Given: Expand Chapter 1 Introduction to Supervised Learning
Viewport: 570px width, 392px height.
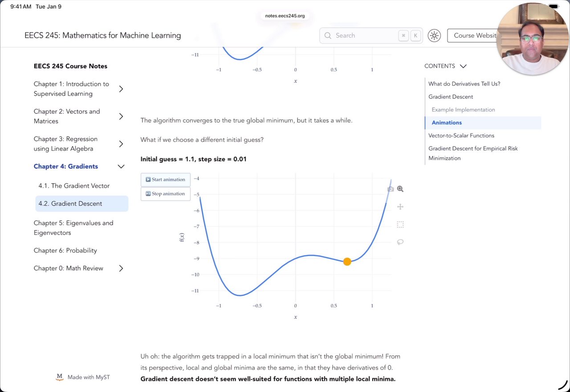Looking at the screenshot, I should tap(121, 89).
